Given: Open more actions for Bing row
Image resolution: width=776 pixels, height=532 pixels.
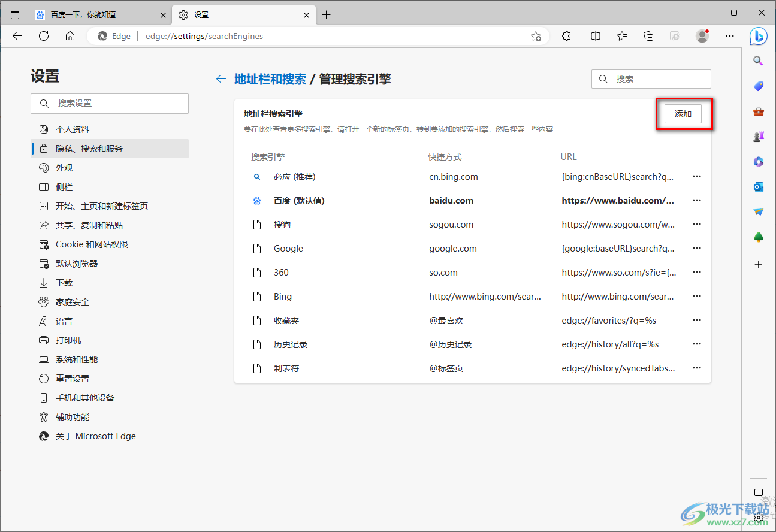Looking at the screenshot, I should (696, 297).
